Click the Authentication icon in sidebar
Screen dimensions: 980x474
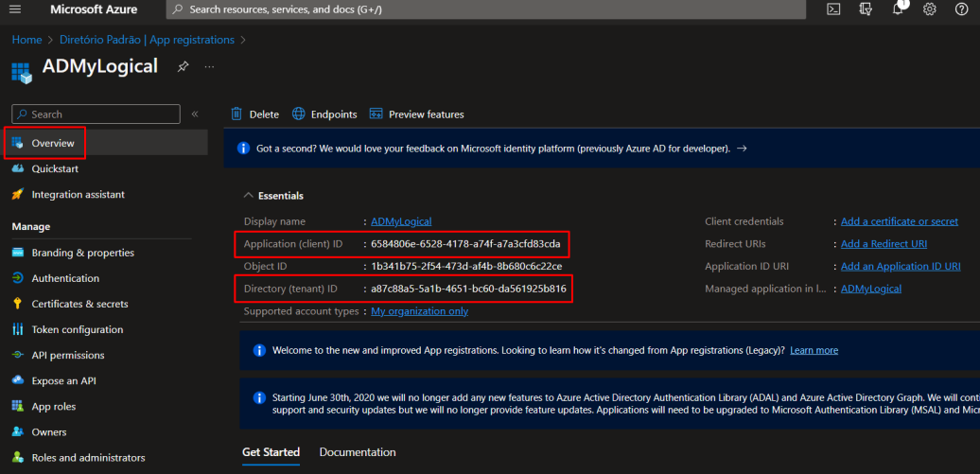click(x=18, y=278)
